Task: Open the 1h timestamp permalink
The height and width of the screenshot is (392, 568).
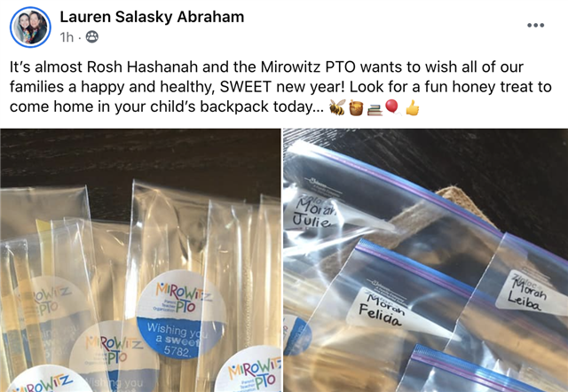Action: click(x=67, y=37)
